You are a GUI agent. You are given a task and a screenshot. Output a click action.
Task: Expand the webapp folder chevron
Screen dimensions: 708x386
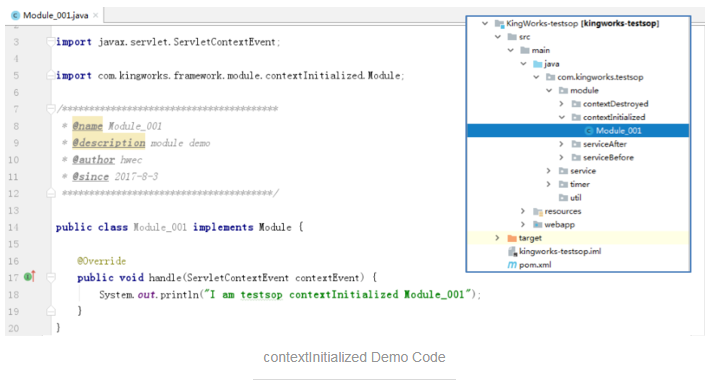523,224
